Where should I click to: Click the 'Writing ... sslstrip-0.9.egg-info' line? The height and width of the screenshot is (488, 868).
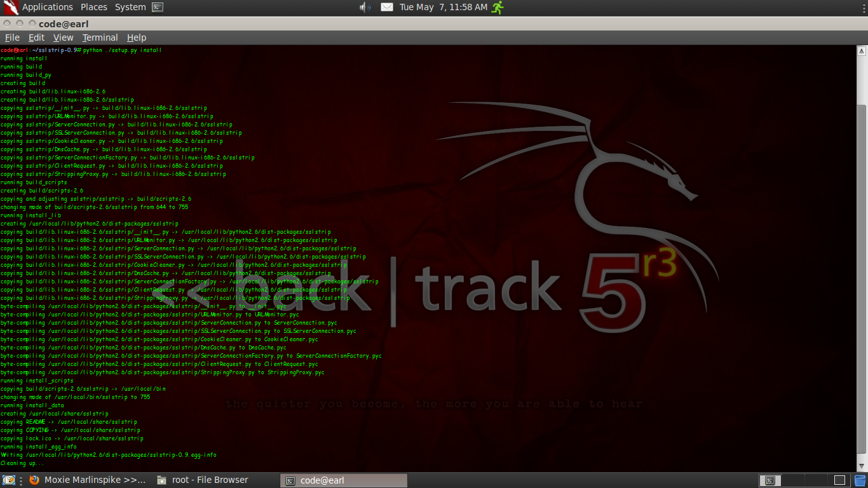tap(108, 455)
